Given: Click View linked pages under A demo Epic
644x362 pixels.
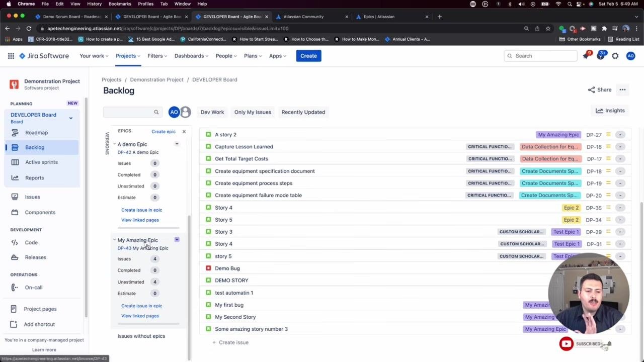Looking at the screenshot, I should click(140, 220).
